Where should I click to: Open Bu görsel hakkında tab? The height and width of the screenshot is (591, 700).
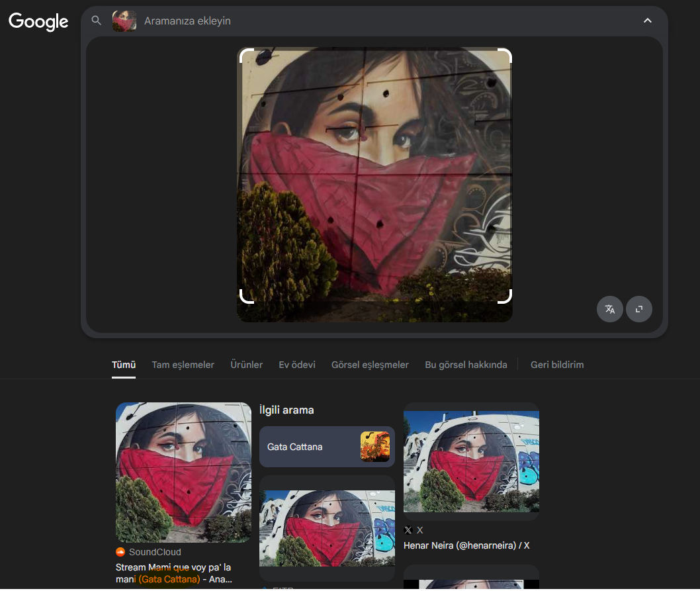click(x=466, y=365)
